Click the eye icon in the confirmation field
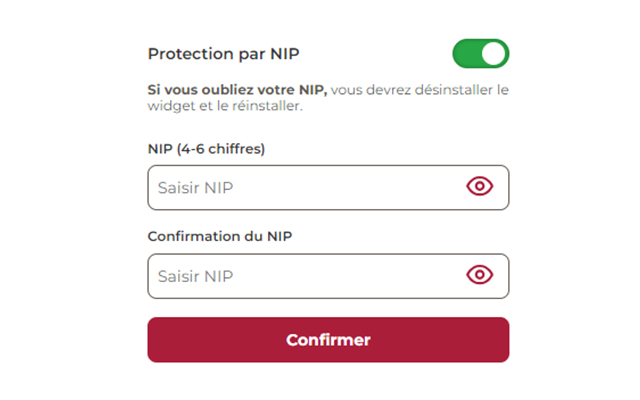This screenshot has width=640, height=400. [480, 275]
